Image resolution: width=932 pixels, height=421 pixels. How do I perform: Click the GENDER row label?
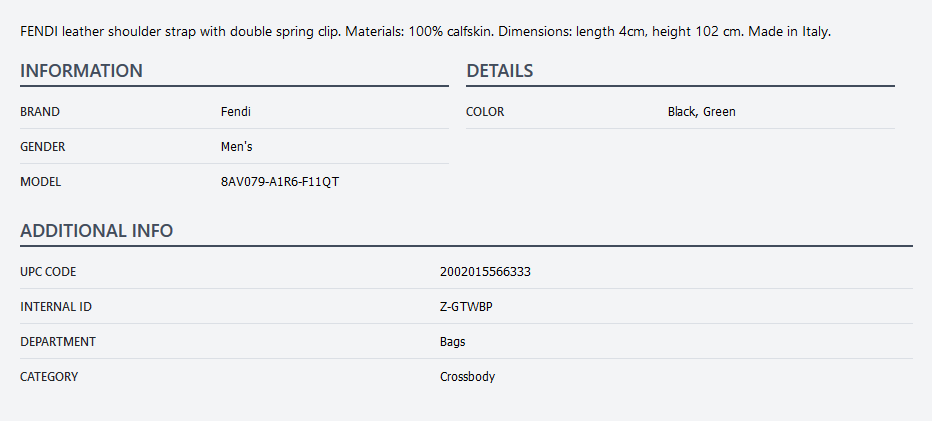click(x=43, y=147)
